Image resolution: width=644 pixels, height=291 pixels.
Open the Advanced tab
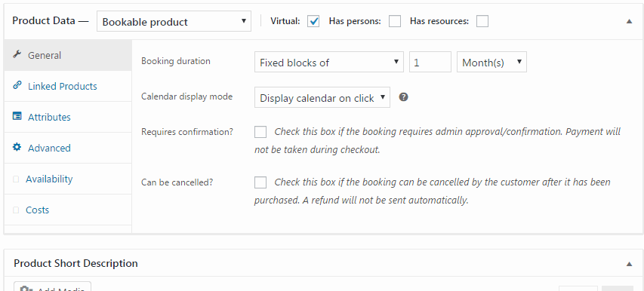(x=68, y=148)
